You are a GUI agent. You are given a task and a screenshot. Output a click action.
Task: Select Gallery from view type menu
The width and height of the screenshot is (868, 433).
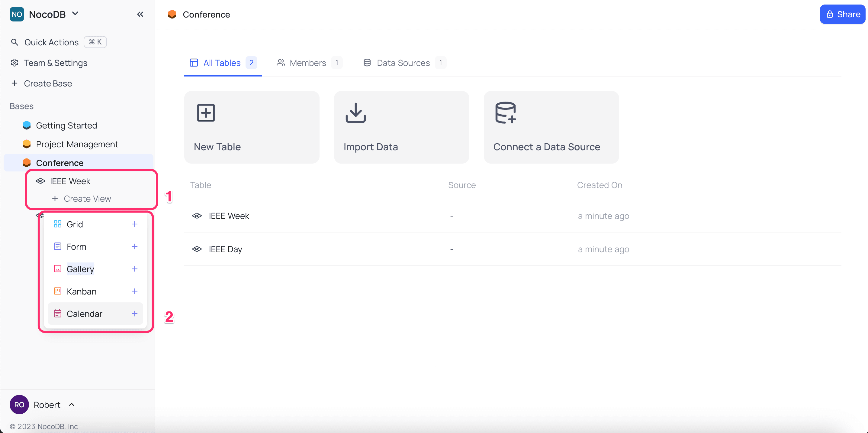pyautogui.click(x=81, y=269)
